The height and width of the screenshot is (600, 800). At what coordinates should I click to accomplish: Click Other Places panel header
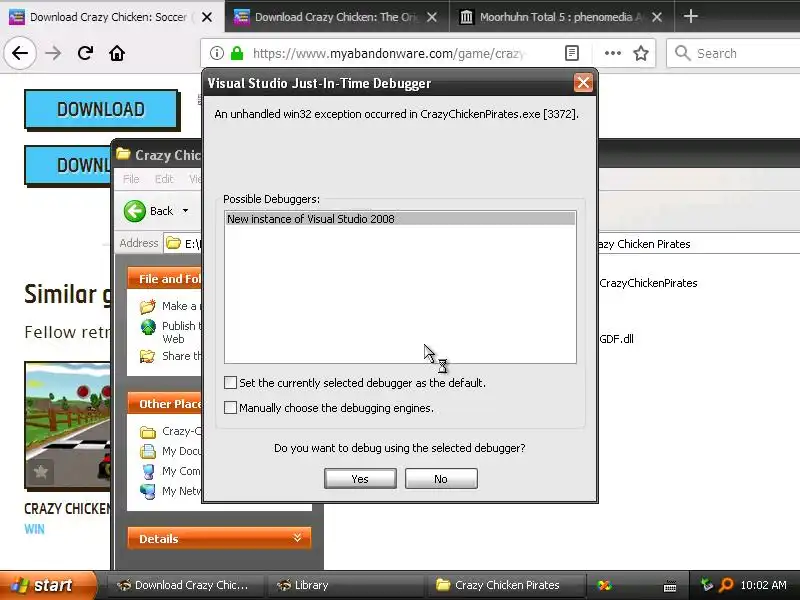pyautogui.click(x=164, y=404)
